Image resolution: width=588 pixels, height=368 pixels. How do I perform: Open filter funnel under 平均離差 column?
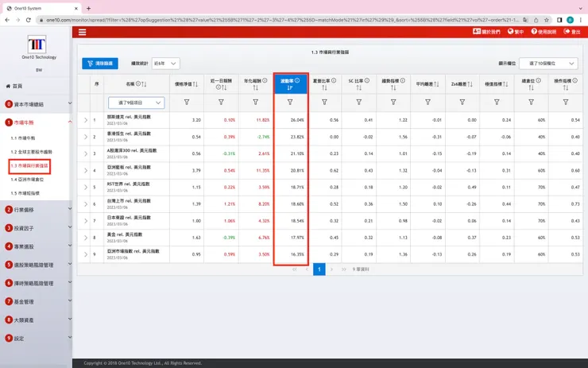[x=427, y=102]
